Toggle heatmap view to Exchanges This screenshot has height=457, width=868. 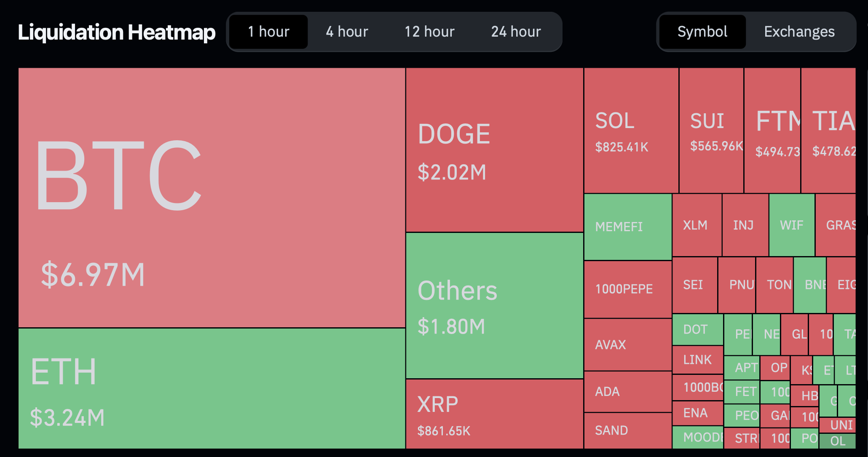799,32
